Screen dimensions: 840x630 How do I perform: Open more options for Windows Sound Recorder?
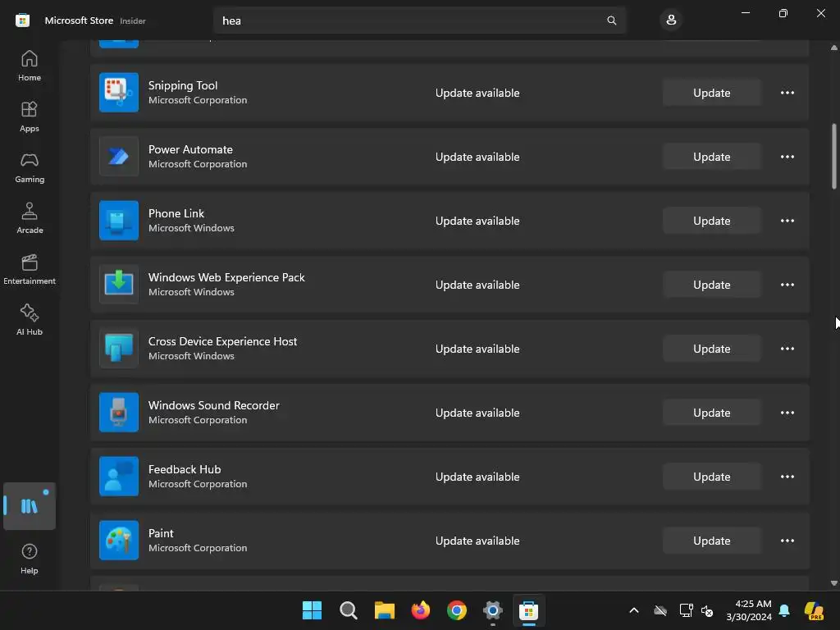point(787,413)
